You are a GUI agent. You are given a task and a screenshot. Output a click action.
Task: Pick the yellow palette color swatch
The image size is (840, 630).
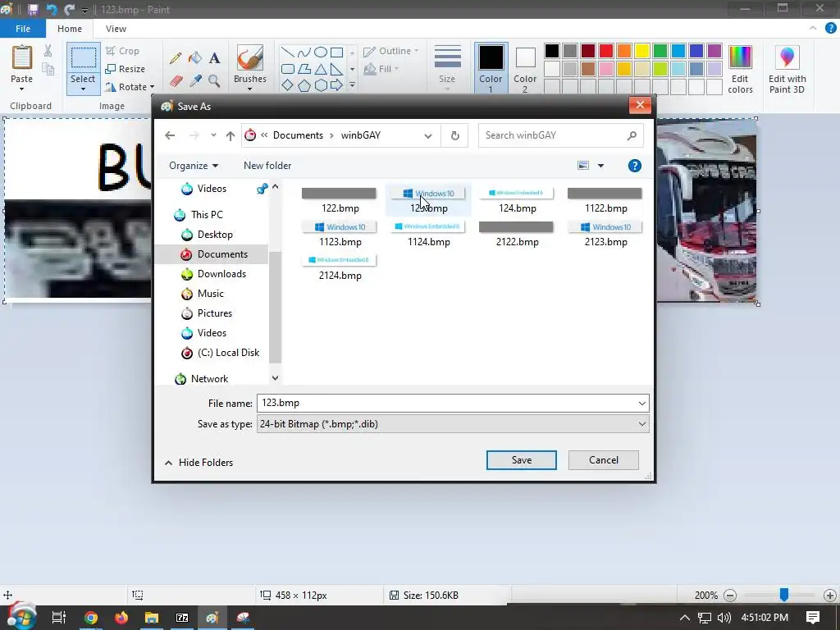tap(642, 51)
